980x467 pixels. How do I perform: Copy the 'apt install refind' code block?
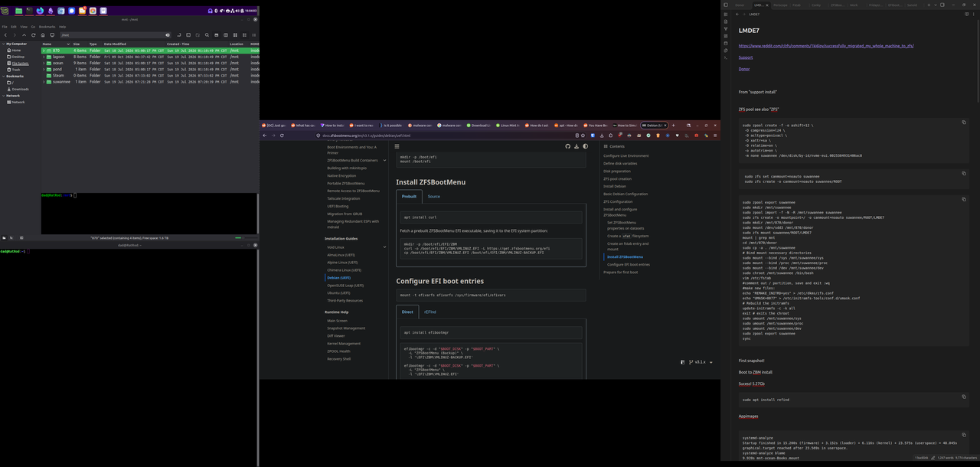tap(964, 397)
